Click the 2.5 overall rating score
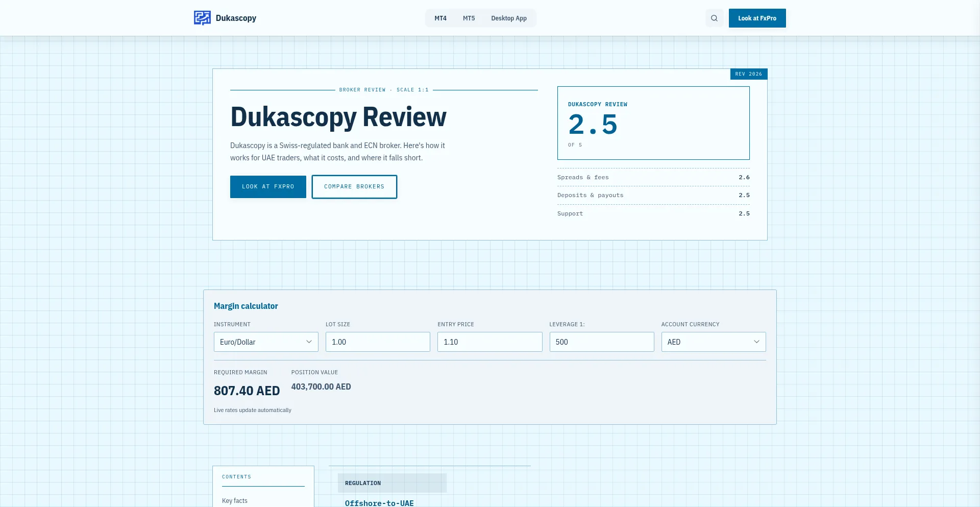This screenshot has width=980, height=507. (593, 125)
